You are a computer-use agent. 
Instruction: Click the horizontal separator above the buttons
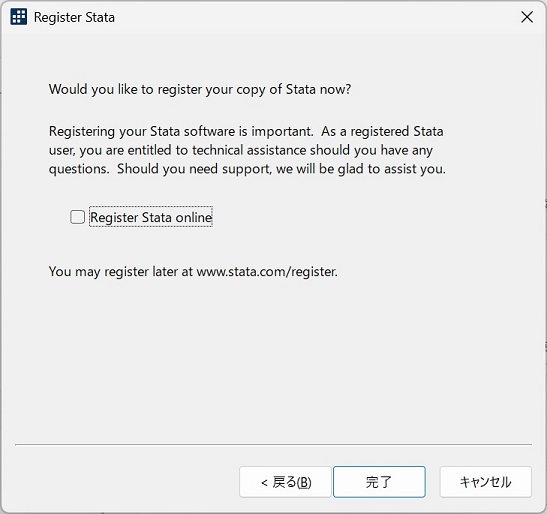tap(274, 445)
